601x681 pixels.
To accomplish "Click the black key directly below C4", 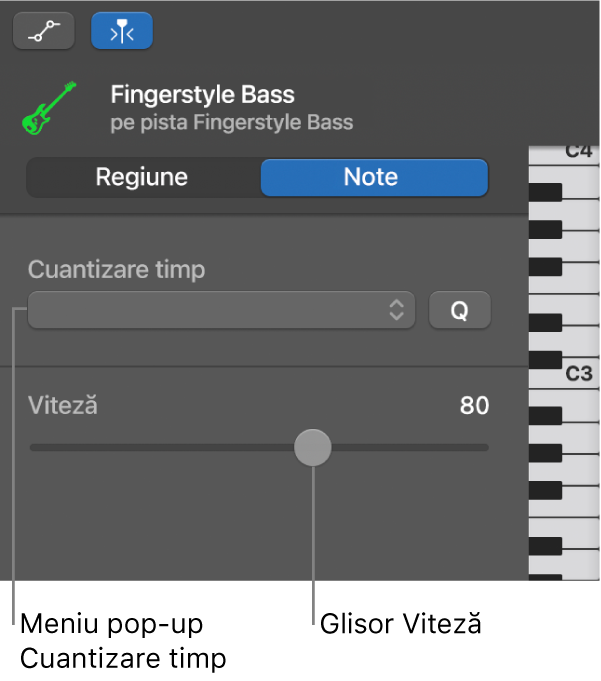I will (545, 192).
